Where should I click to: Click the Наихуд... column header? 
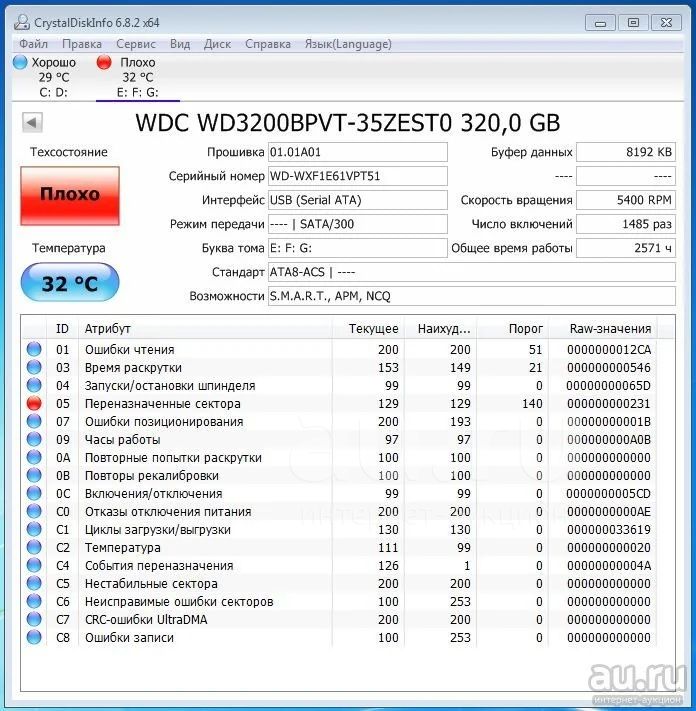[440, 328]
